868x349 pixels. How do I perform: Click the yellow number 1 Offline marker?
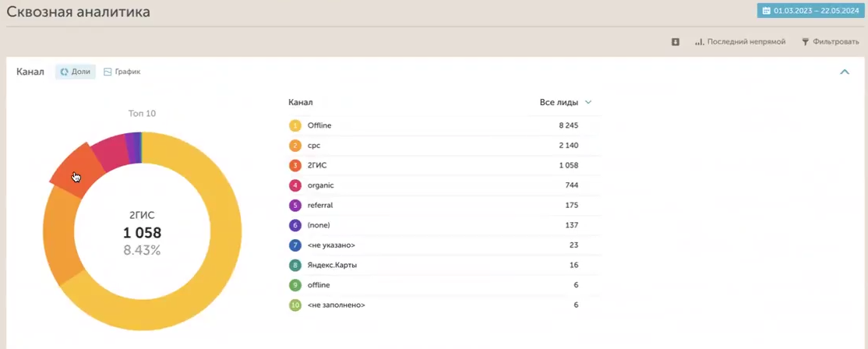[295, 125]
